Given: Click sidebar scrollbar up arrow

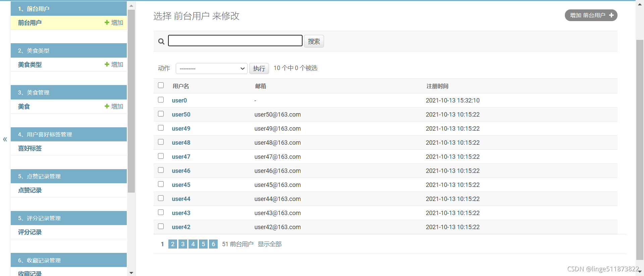Looking at the screenshot, I should (131, 5).
